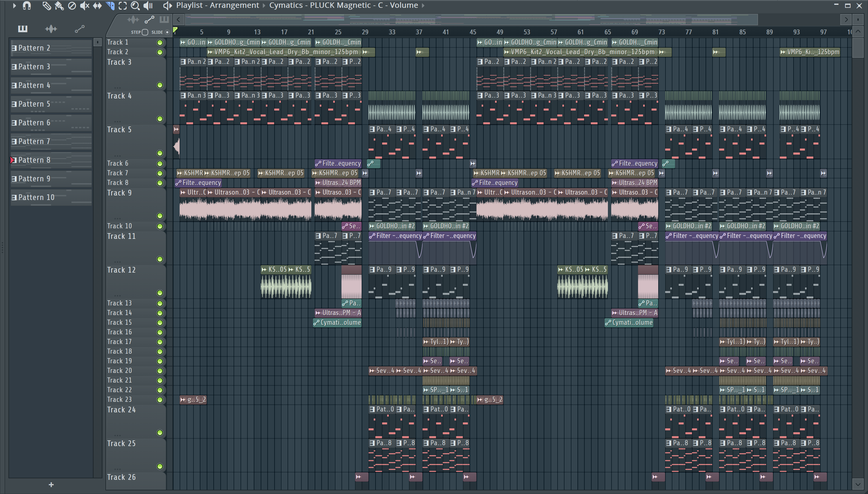Image resolution: width=868 pixels, height=494 pixels.
Task: Click the Pattern 6 piano icon
Action: 14,123
